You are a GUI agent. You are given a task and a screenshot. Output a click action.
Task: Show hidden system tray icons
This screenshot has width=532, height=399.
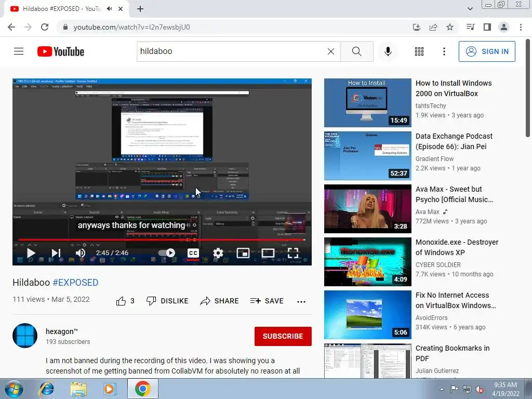tap(442, 389)
